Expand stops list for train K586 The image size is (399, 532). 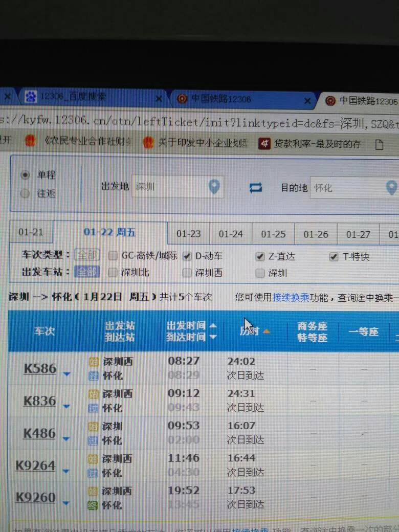point(67,374)
